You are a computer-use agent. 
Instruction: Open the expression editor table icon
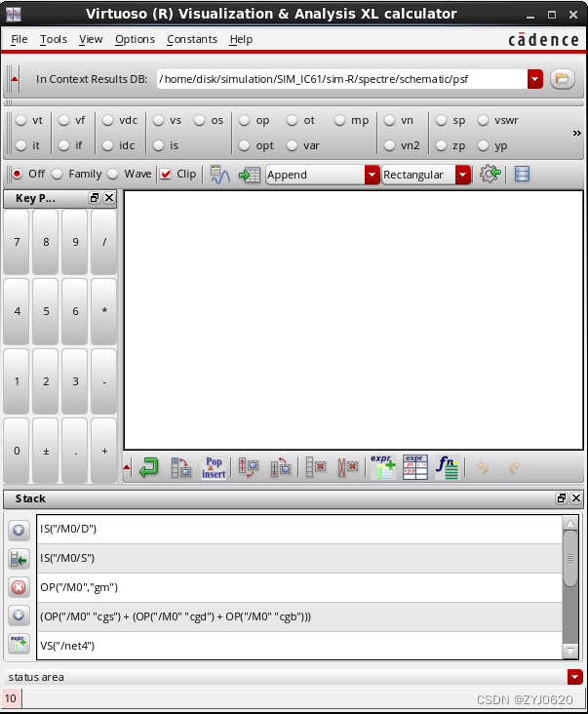point(415,467)
